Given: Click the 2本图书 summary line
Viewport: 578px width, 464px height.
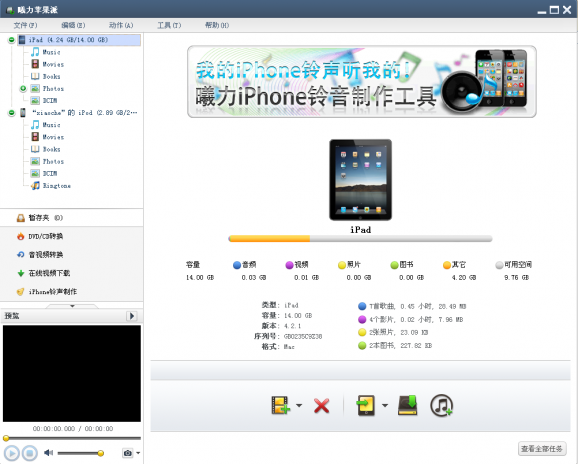Looking at the screenshot, I should (400, 346).
